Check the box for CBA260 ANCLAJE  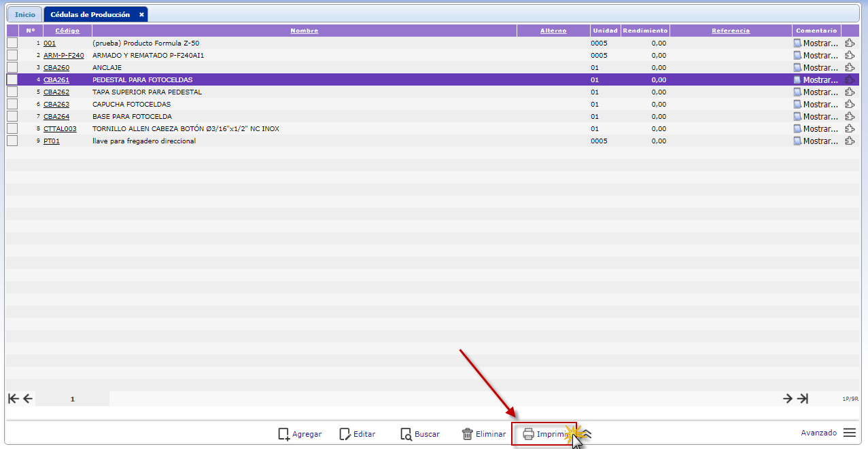point(12,68)
